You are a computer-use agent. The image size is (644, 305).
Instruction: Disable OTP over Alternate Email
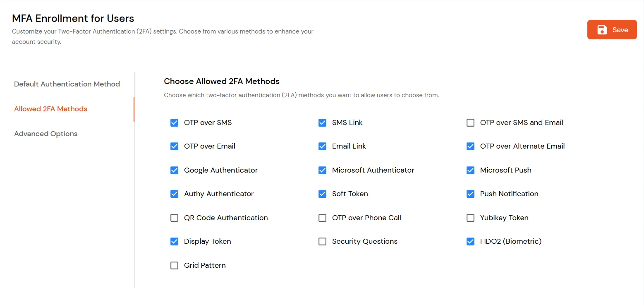coord(470,146)
